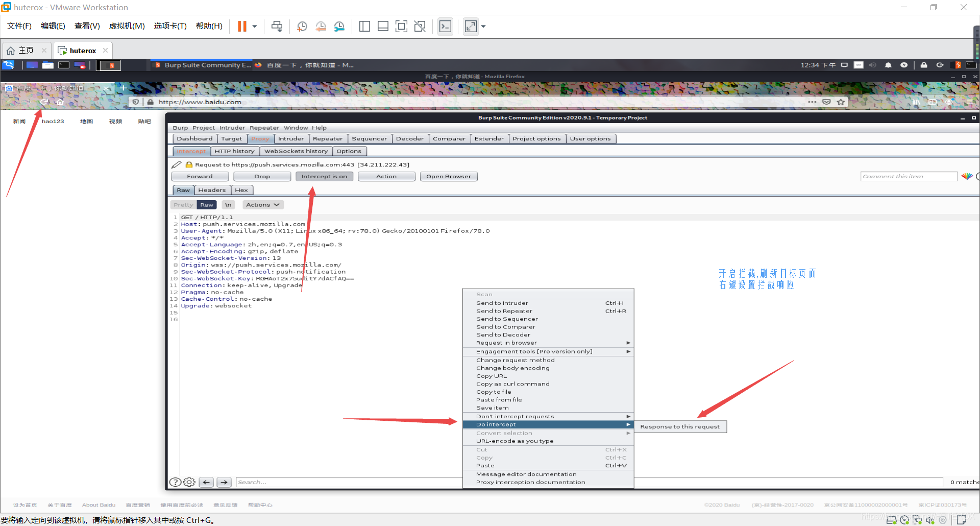
Task: Switch to the Repeater tab in Burp
Action: 328,138
